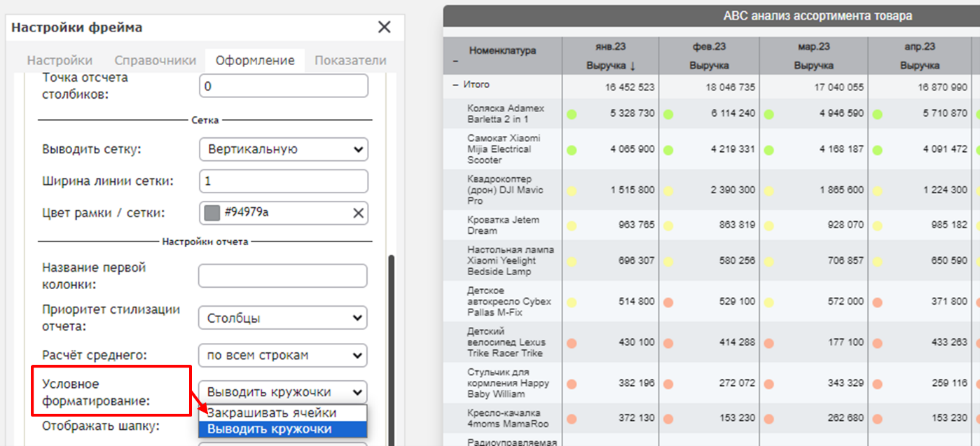Screen dimensions: 980x446
Task: Sort by янв.23 Выручка column
Action: (610, 66)
